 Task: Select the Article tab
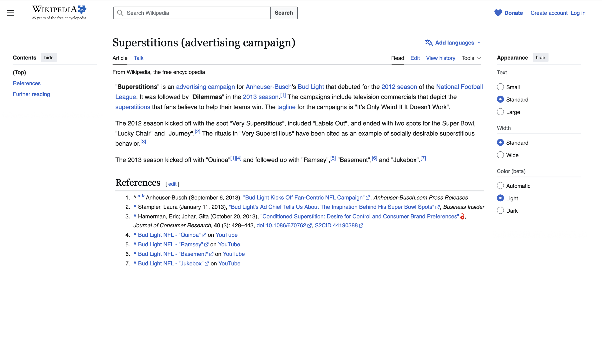[120, 58]
